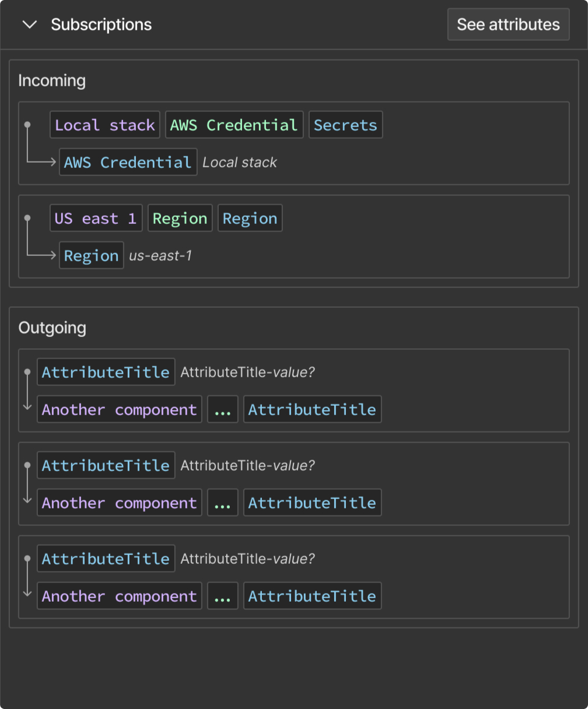
Task: Expand the ellipsis in third outgoing subscription
Action: pyautogui.click(x=222, y=596)
